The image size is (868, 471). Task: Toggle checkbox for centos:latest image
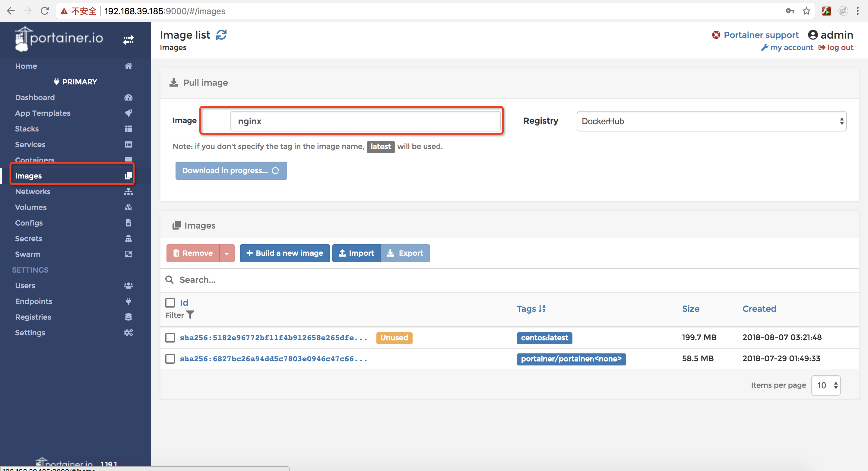170,338
